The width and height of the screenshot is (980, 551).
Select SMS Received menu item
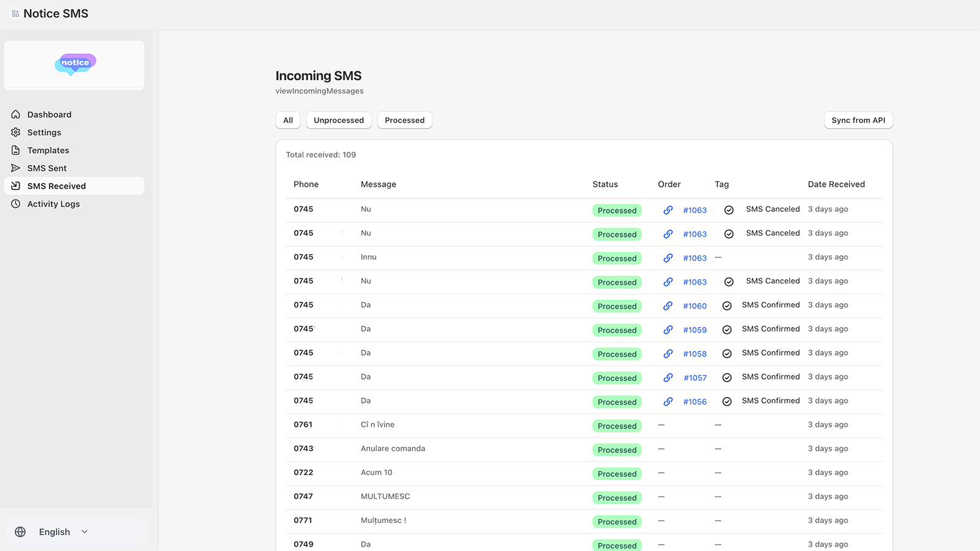click(x=74, y=186)
